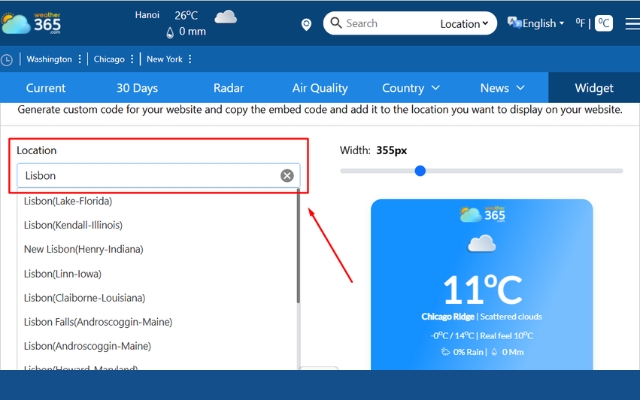Viewport: 640px width, 400px height.
Task: Choose Lisbon(Linn-Iowa) suggestion
Action: click(x=62, y=273)
